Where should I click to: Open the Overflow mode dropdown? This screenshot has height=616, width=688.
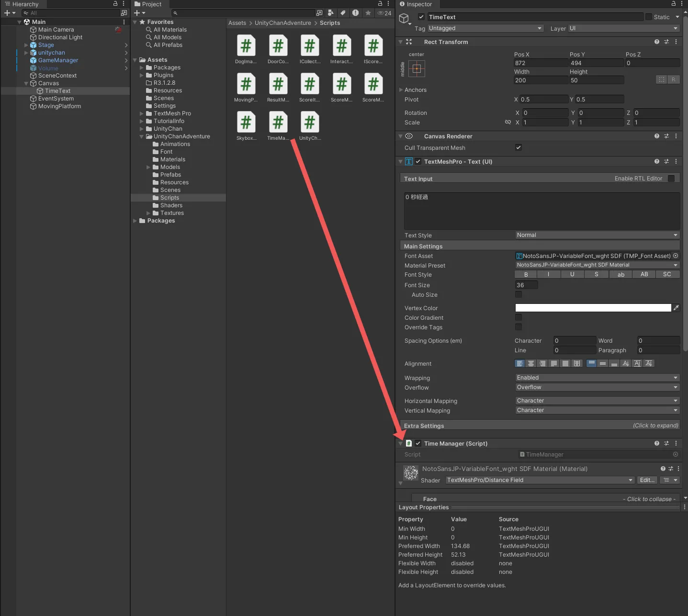(597, 387)
